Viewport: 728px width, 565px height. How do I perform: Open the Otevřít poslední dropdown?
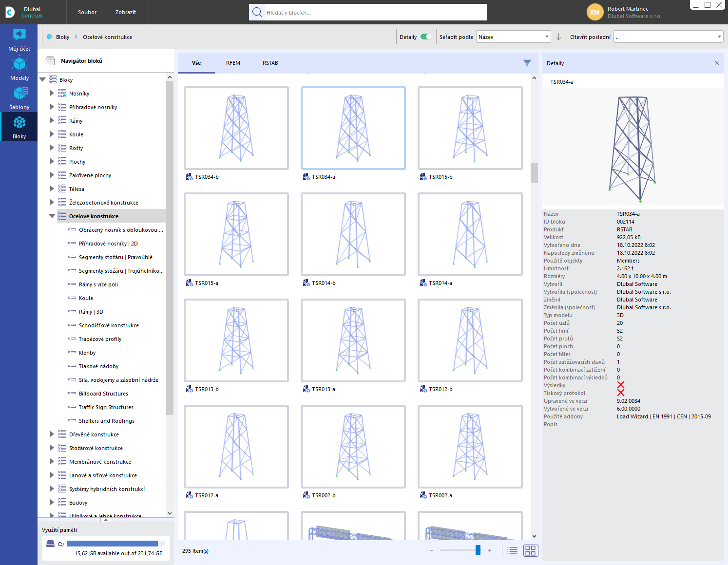(x=668, y=37)
